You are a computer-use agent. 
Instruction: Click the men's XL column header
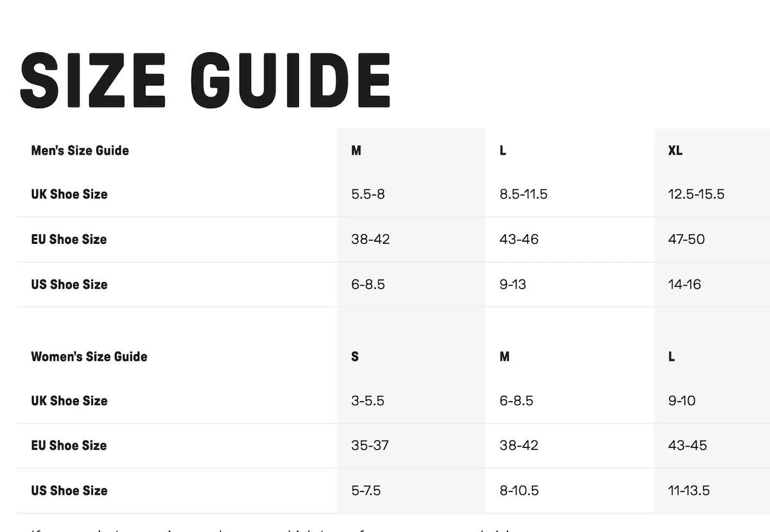pos(675,151)
